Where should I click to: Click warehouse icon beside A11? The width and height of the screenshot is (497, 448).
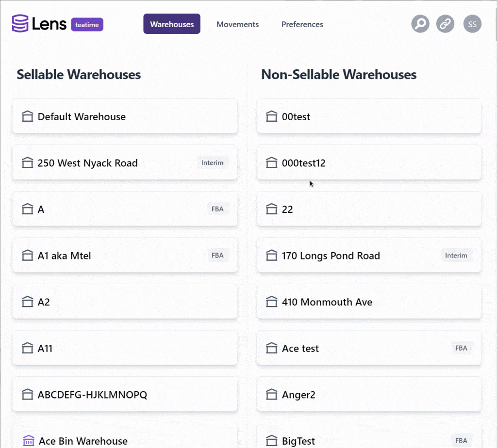coord(28,348)
